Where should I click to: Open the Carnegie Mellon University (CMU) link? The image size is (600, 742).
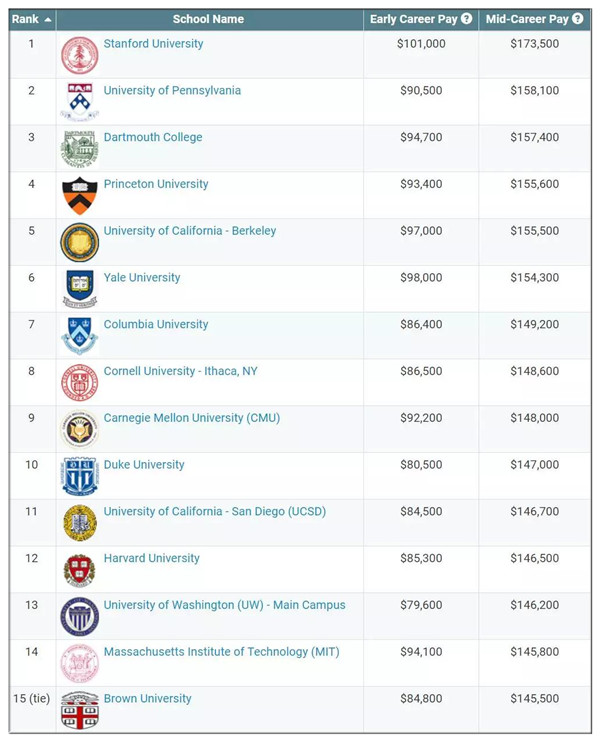pyautogui.click(x=192, y=418)
